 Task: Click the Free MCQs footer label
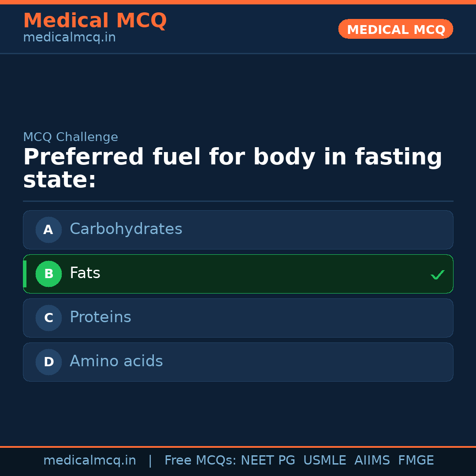200,461
